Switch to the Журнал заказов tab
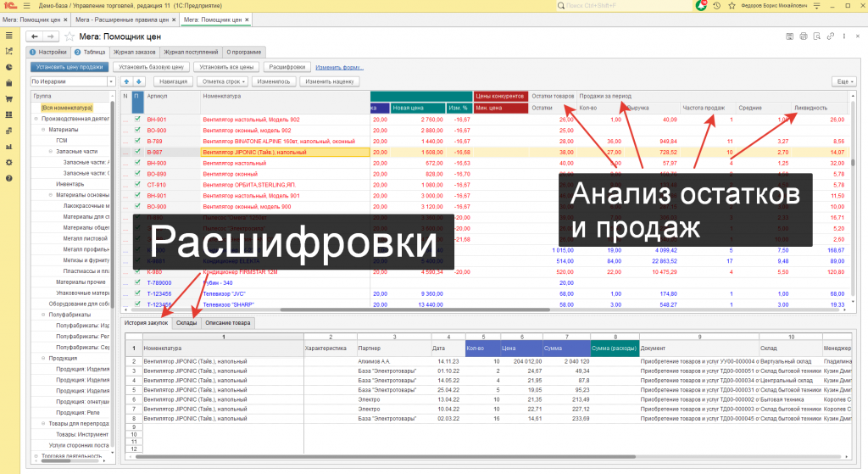Screen dimensions: 868x474 [135, 52]
